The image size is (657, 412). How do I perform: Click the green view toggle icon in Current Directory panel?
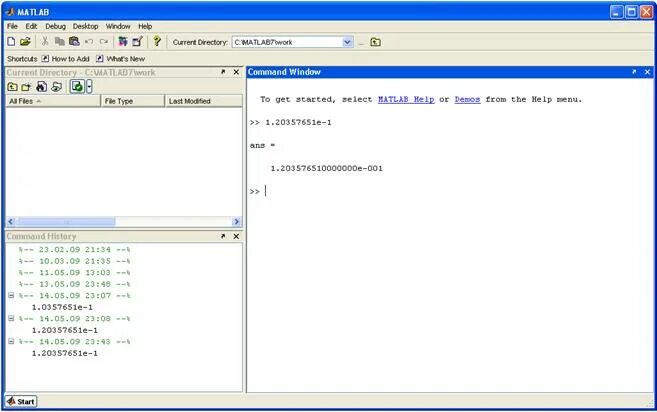click(78, 87)
